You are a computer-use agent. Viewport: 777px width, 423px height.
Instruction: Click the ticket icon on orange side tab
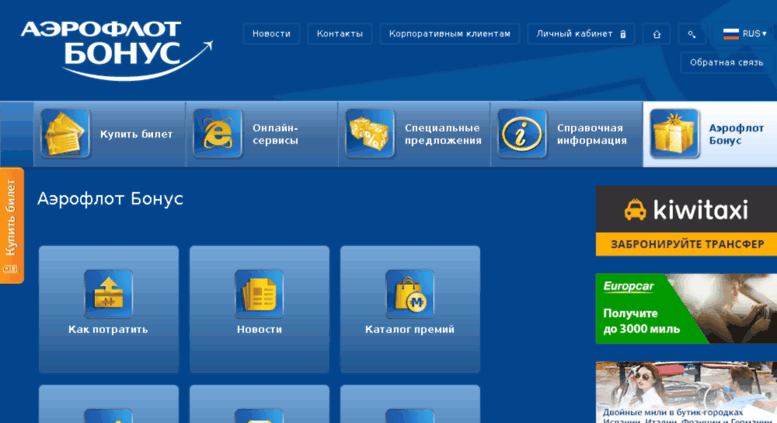pos(10,269)
